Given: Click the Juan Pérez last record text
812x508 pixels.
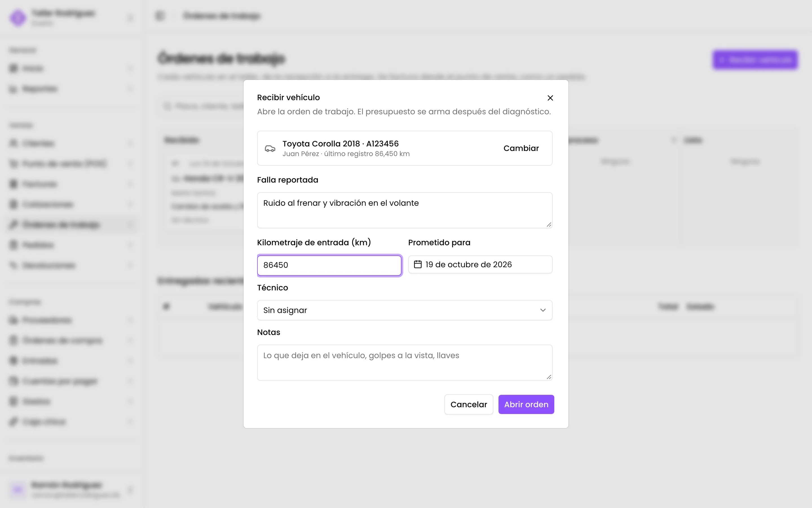Looking at the screenshot, I should (346, 154).
